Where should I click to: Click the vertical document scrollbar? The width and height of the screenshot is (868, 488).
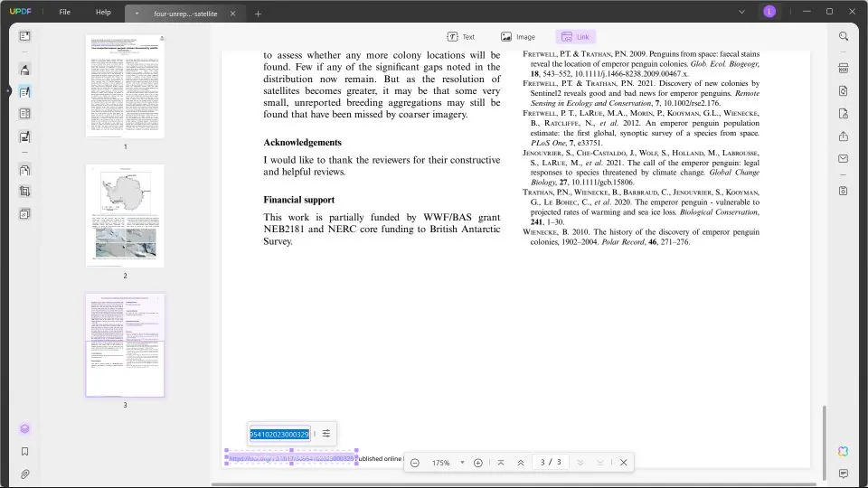tap(824, 443)
